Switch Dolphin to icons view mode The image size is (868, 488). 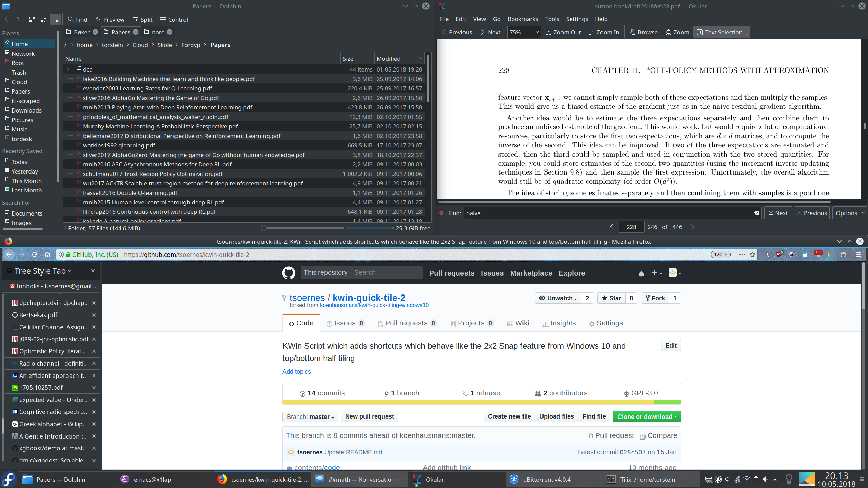(x=32, y=19)
